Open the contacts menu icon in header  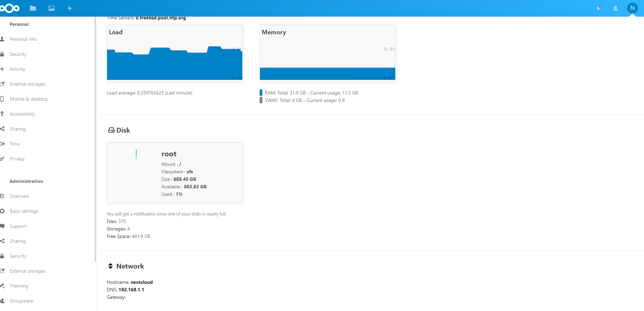(x=615, y=8)
